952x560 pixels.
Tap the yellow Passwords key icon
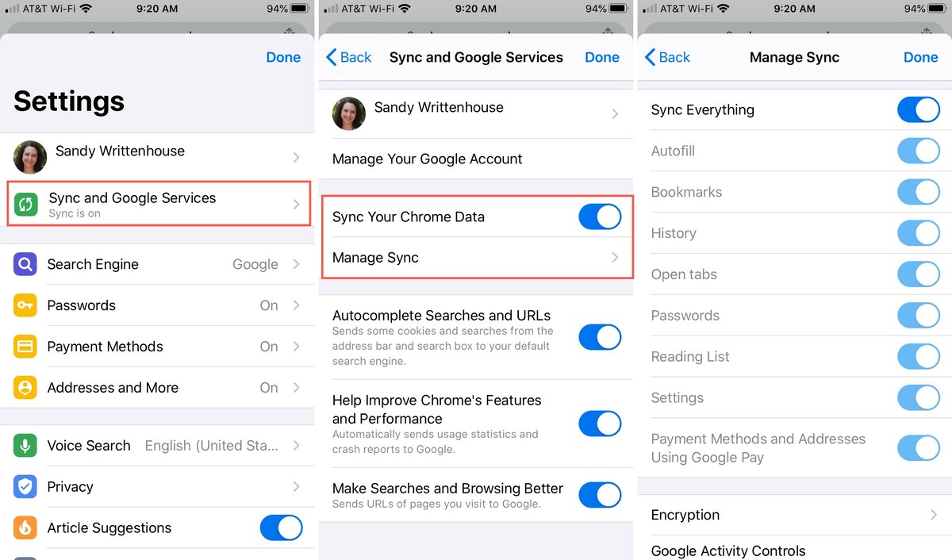[25, 305]
